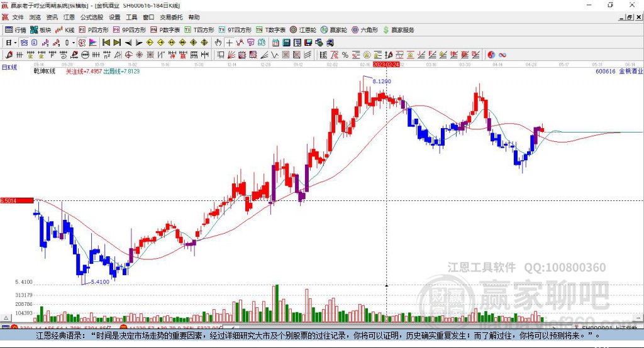Open the 江恩 menu
The width and height of the screenshot is (644, 348).
(69, 17)
